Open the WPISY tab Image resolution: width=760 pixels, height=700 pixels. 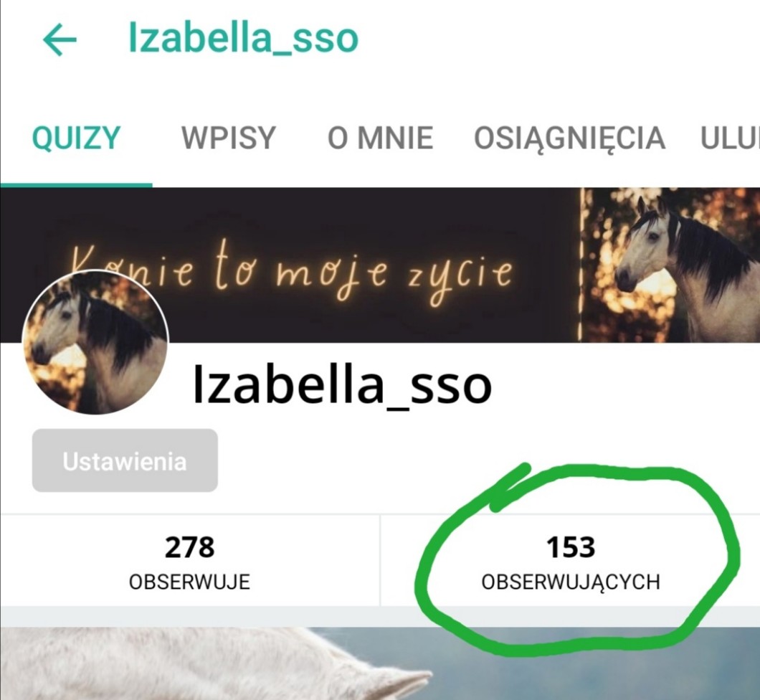pos(228,138)
